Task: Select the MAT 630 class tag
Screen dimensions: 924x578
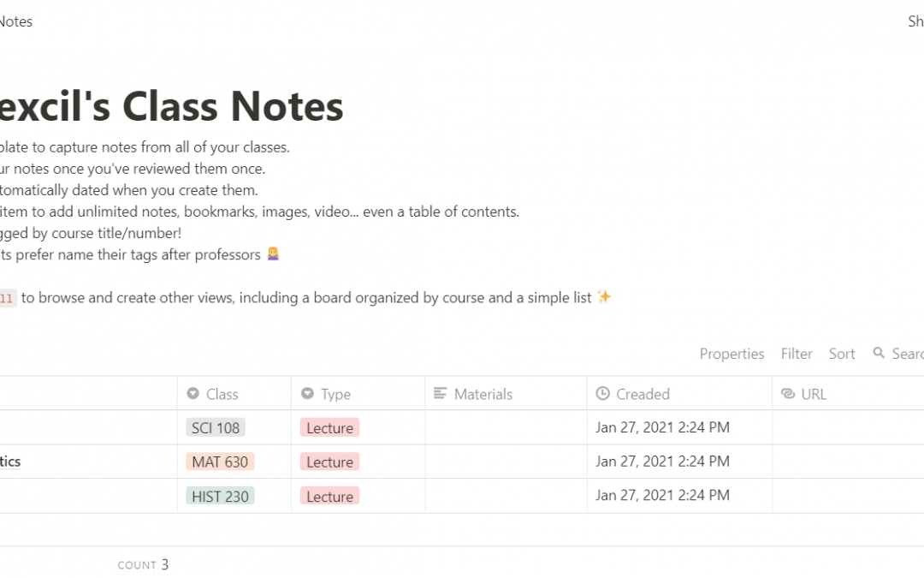Action: [220, 462]
